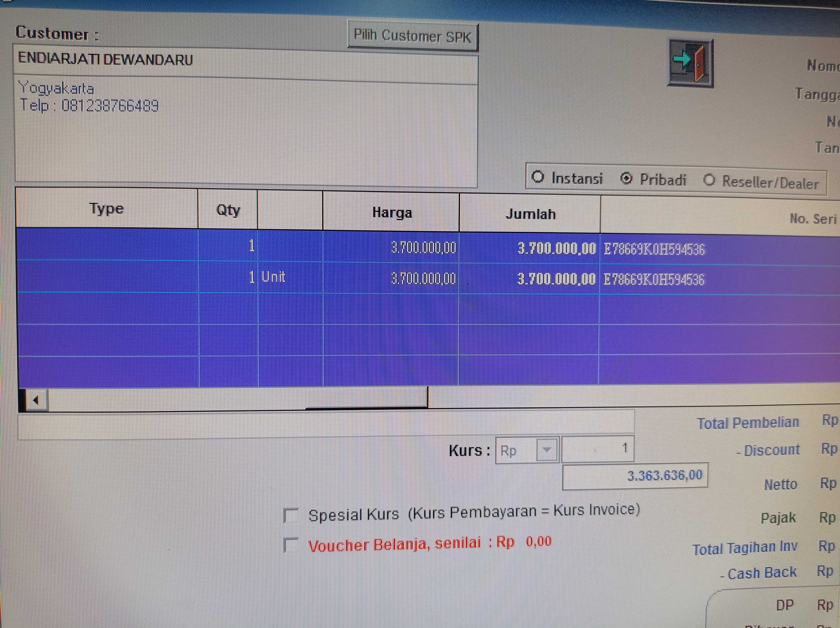Select the Reseller/Dealer radio button
840x628 pixels.
(x=709, y=180)
